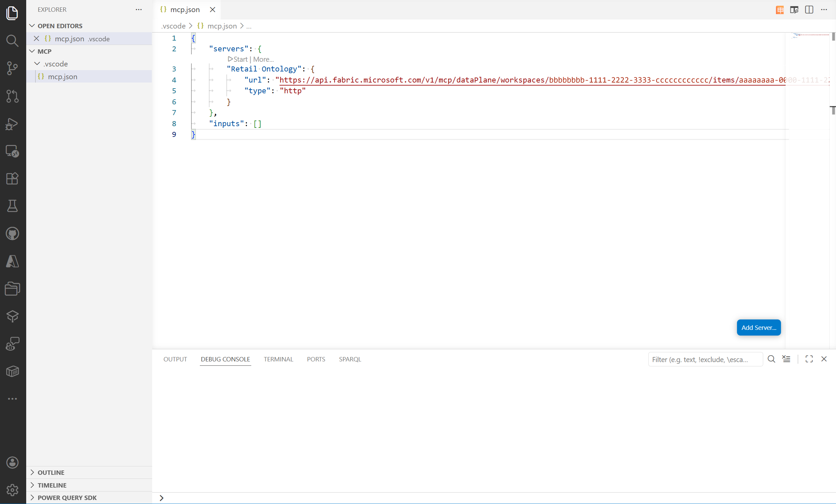Open the preview-to-side editor icon

click(794, 10)
